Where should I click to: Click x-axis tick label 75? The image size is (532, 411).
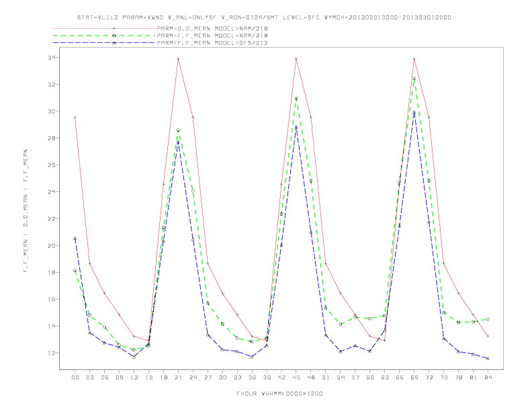tap(444, 377)
